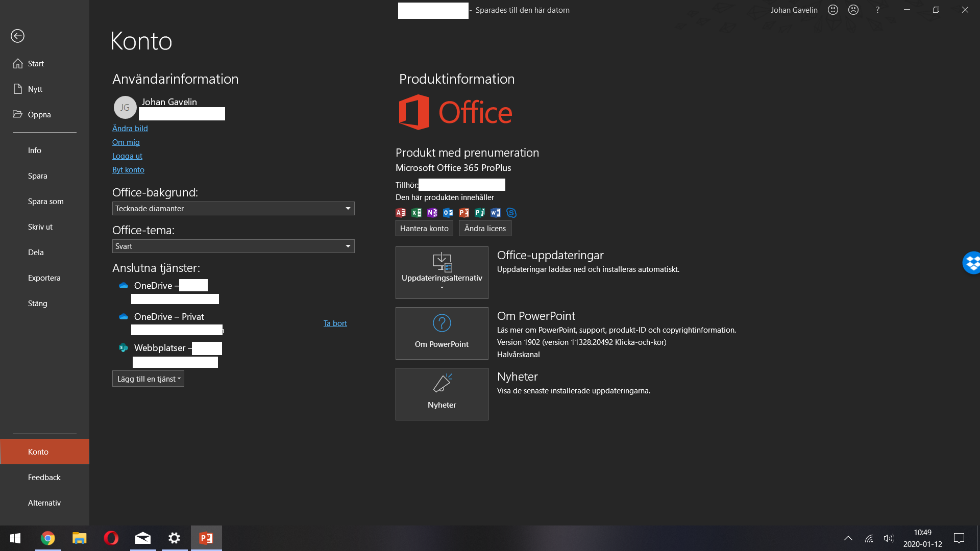
Task: Open the Office-tema dropdown showing Svart
Action: coord(233,246)
